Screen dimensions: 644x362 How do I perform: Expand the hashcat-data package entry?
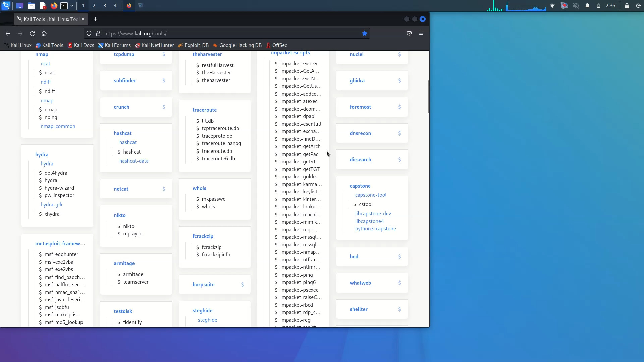coord(133,161)
